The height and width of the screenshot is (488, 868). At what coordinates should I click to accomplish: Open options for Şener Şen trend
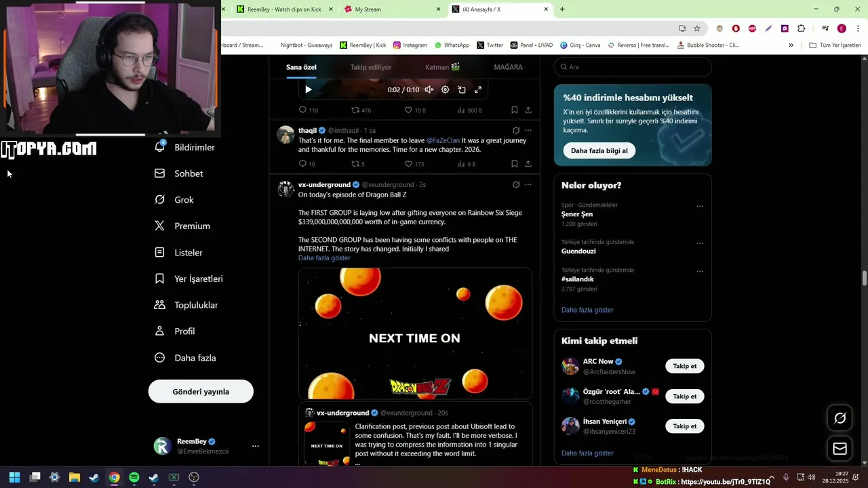(700, 206)
